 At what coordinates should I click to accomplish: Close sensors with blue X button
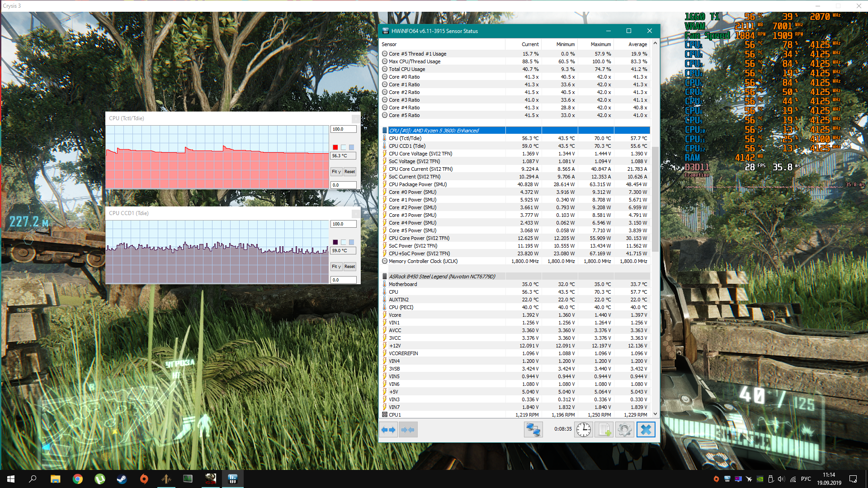(x=646, y=430)
